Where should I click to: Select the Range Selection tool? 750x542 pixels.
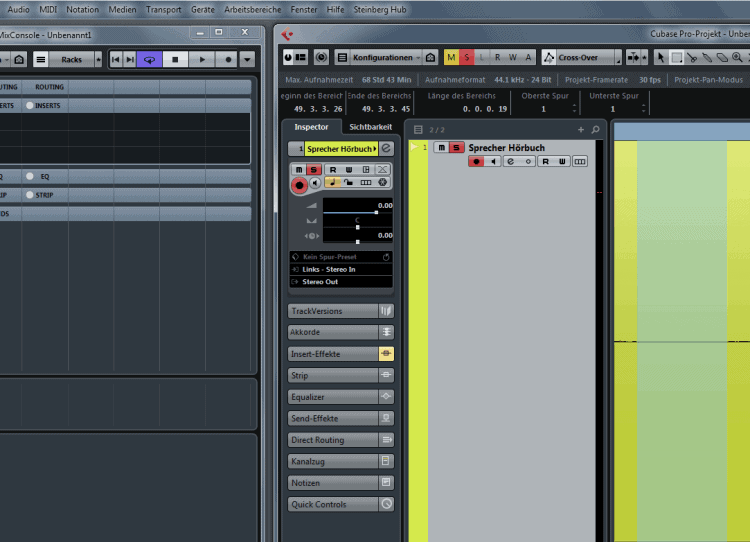[x=677, y=58]
